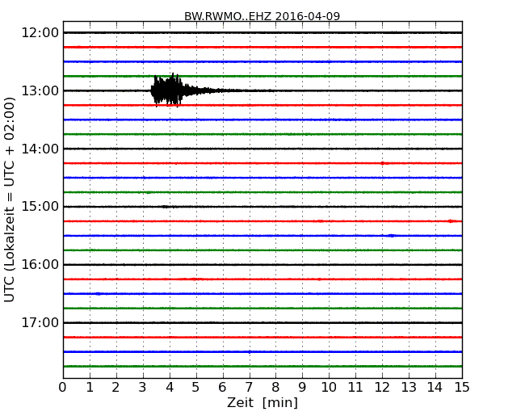Click x-axis tick label 14
Viewport: 525px width, 420px height.
point(435,388)
